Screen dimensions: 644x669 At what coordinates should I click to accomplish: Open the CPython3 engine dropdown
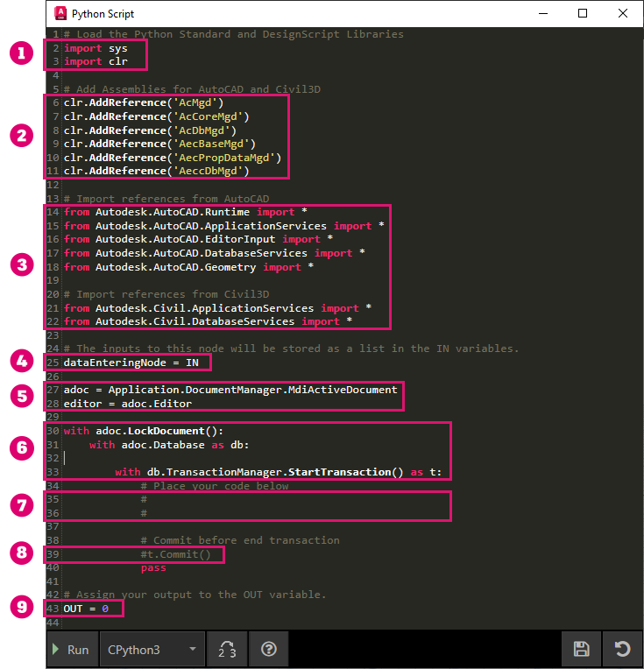coord(152,649)
